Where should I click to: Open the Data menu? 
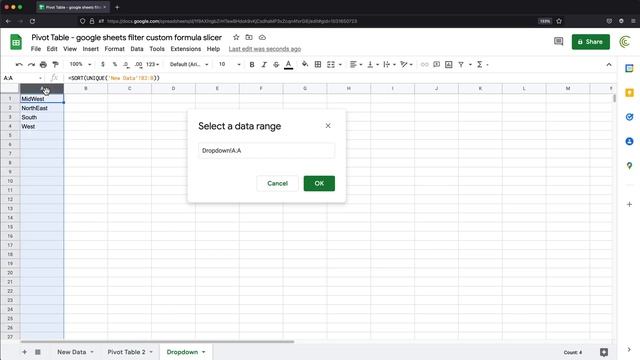137,49
